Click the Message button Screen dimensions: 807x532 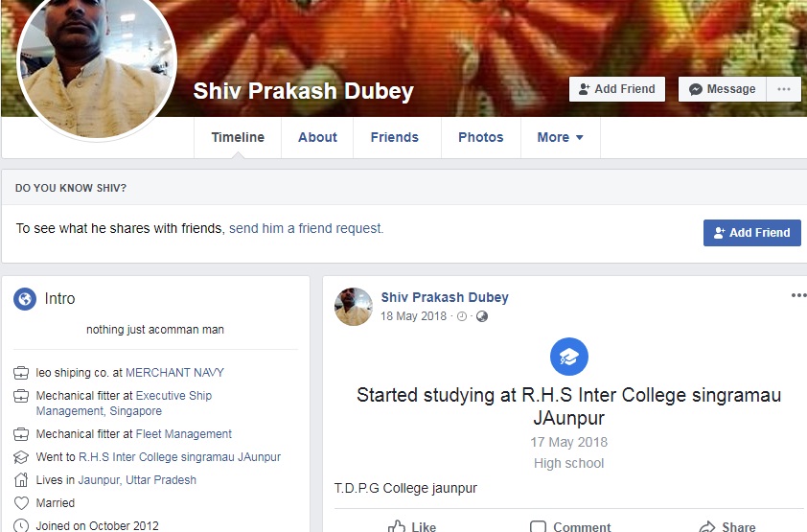723,89
